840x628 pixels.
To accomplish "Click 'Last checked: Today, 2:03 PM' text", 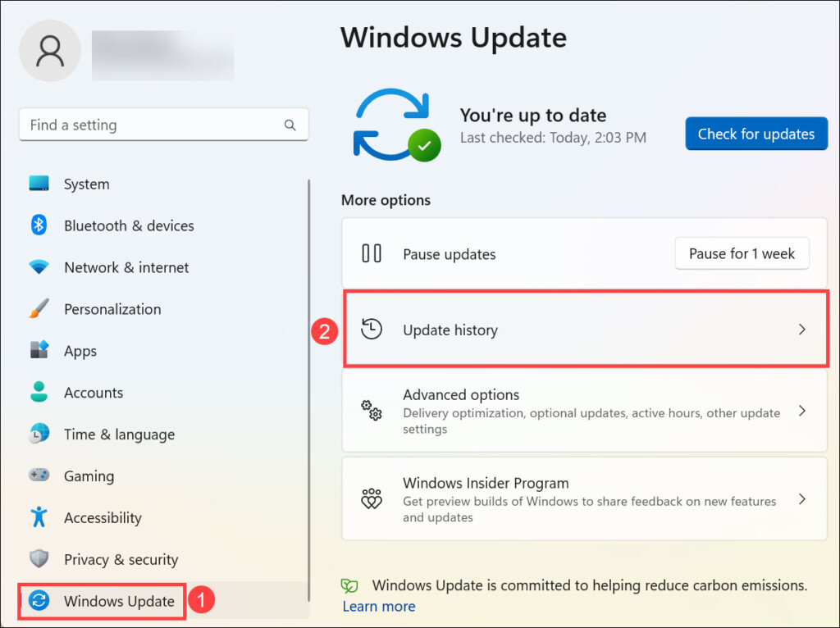I will tap(553, 138).
